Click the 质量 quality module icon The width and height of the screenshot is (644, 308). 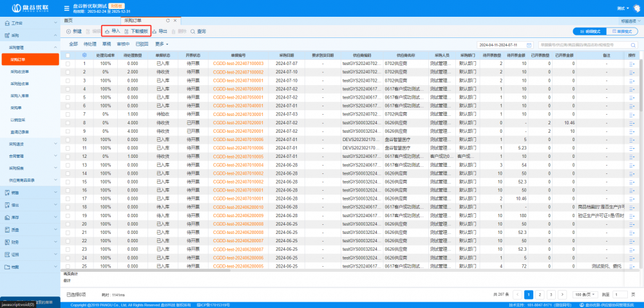(7, 229)
